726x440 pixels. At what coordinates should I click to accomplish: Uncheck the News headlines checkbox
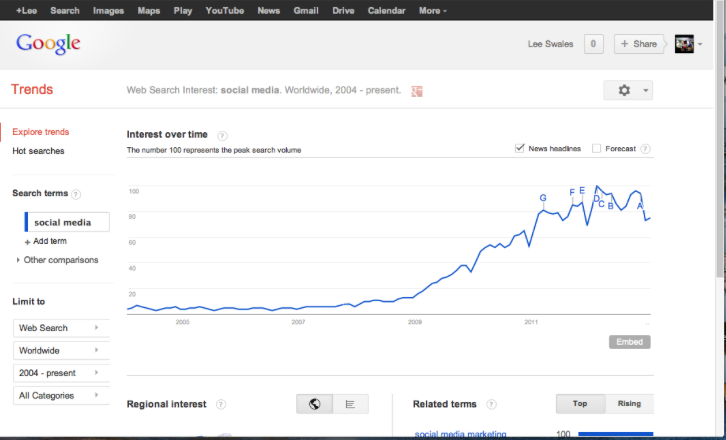(520, 149)
